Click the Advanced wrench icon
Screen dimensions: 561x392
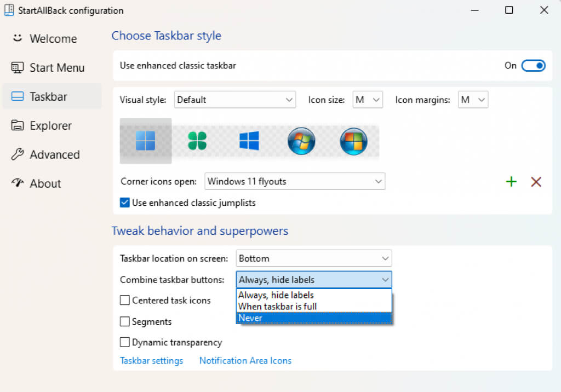(x=18, y=154)
